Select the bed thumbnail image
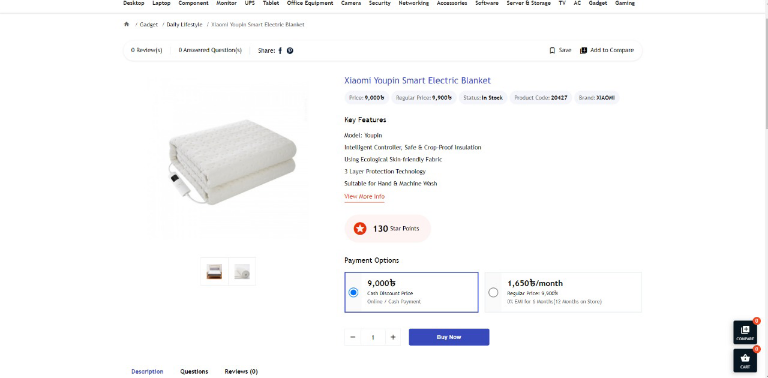Screen dimensions: 768x378 tap(214, 271)
